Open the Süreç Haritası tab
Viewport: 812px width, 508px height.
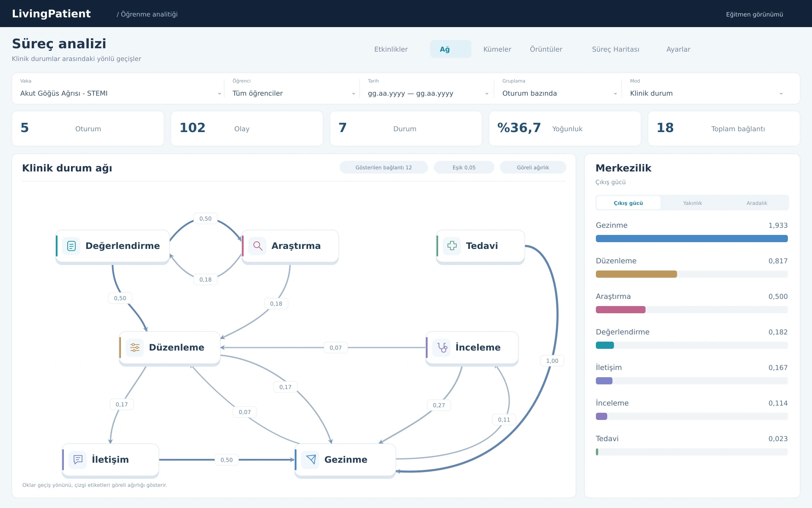point(615,49)
